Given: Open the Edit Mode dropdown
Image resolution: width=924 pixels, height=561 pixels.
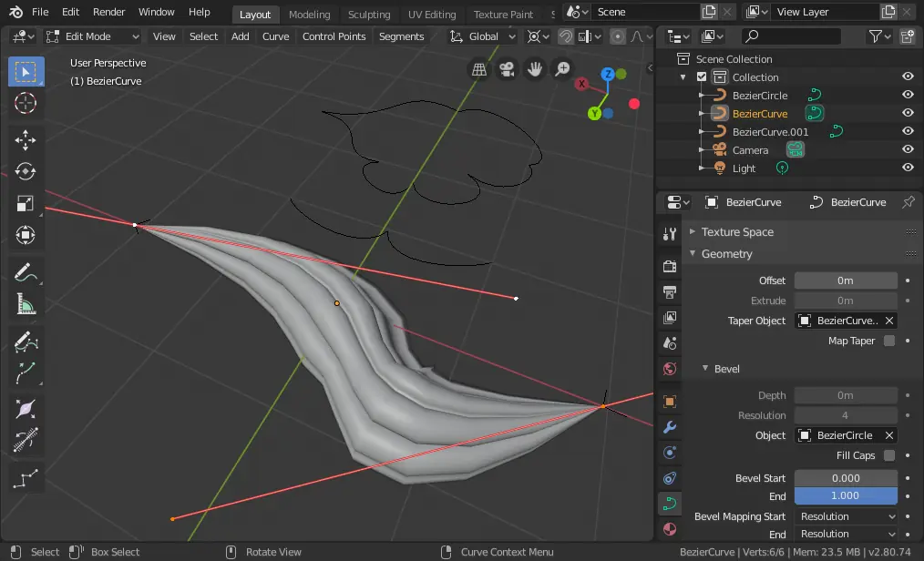Looking at the screenshot, I should pyautogui.click(x=92, y=36).
